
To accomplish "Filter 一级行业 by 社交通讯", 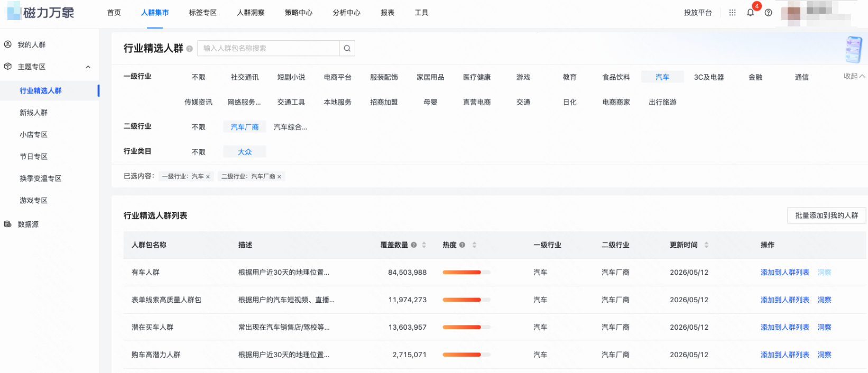I will 245,77.
